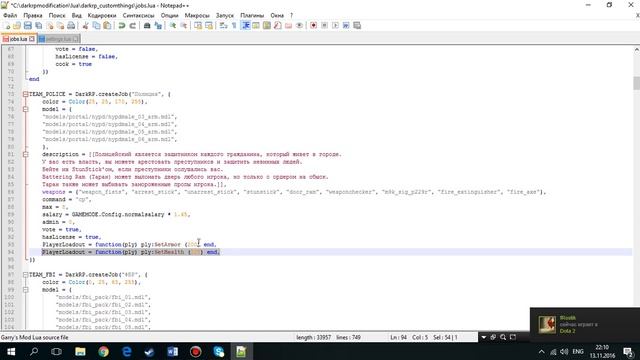Screen dimensions: 640x360
Task: Click the Save recorded macro toolbar icon
Action: point(357,26)
